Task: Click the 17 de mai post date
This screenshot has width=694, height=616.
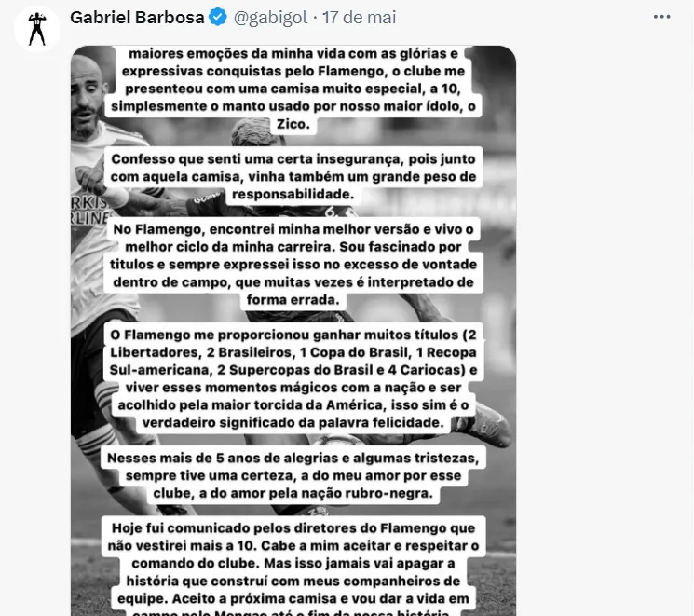Action: [x=359, y=18]
